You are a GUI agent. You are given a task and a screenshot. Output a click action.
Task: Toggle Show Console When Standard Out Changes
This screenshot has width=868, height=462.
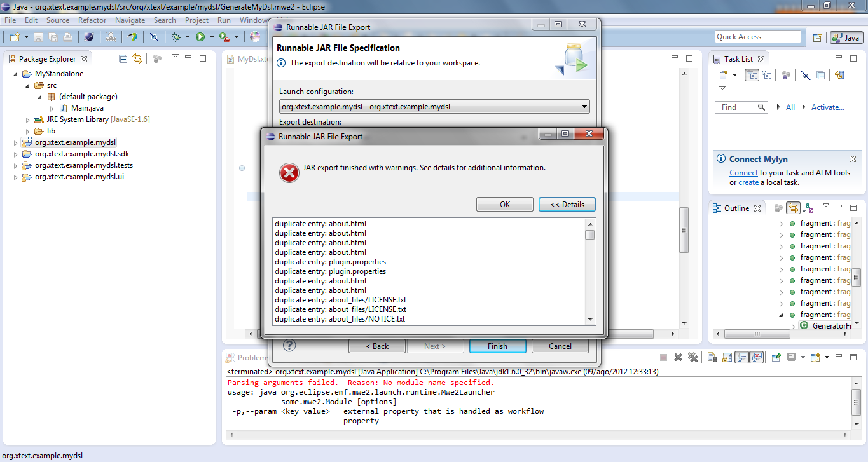pos(742,358)
